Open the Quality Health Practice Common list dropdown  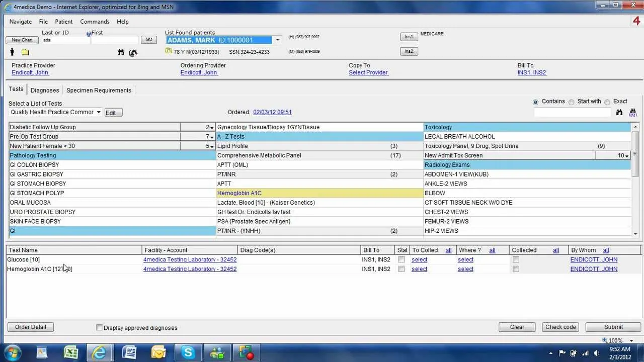coord(98,112)
